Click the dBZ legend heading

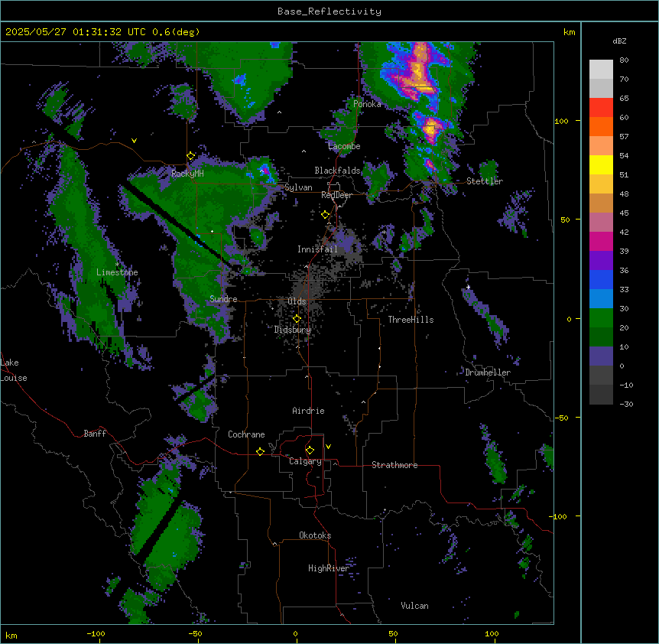(619, 41)
